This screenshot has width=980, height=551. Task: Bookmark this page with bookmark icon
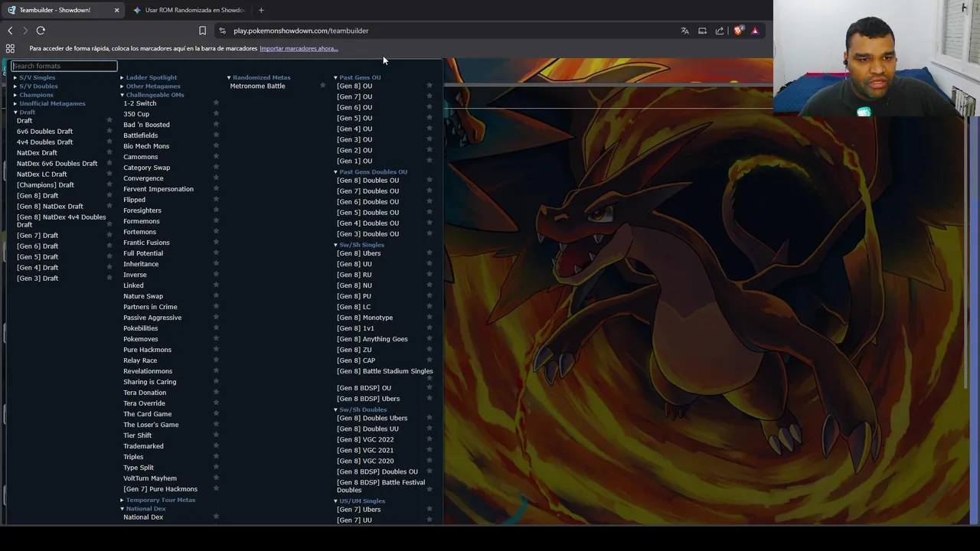tap(202, 31)
